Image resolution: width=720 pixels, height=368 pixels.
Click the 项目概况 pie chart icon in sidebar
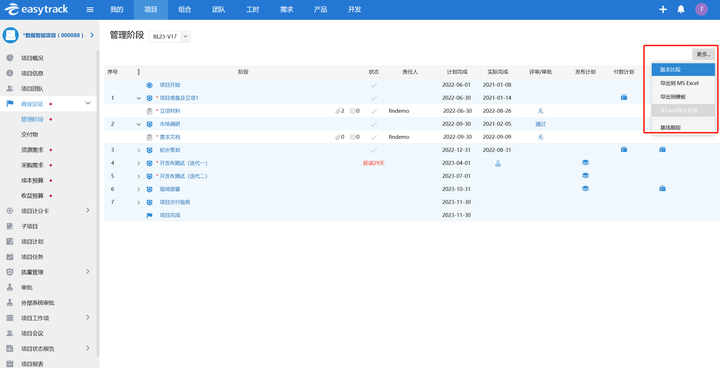tap(10, 58)
